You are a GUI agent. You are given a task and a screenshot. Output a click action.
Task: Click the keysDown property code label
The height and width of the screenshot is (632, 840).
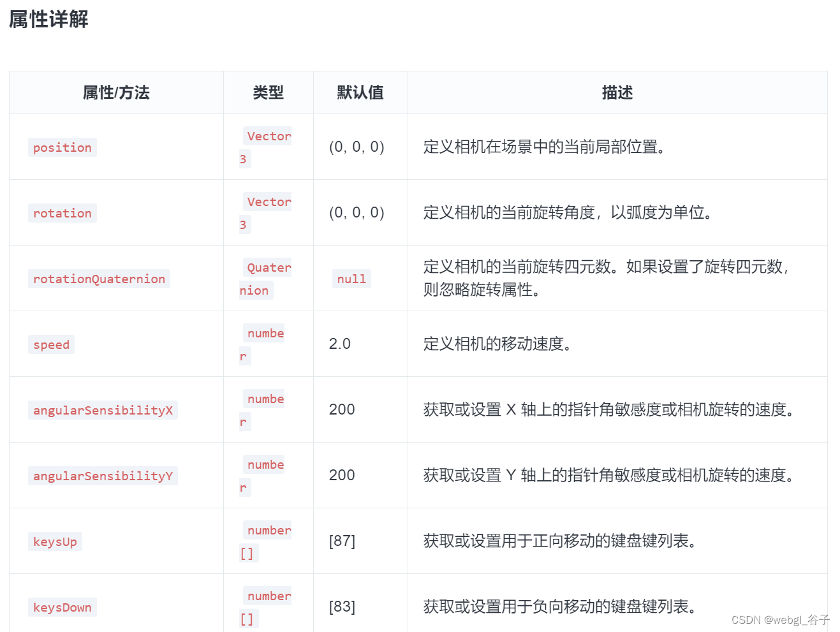[x=63, y=607]
